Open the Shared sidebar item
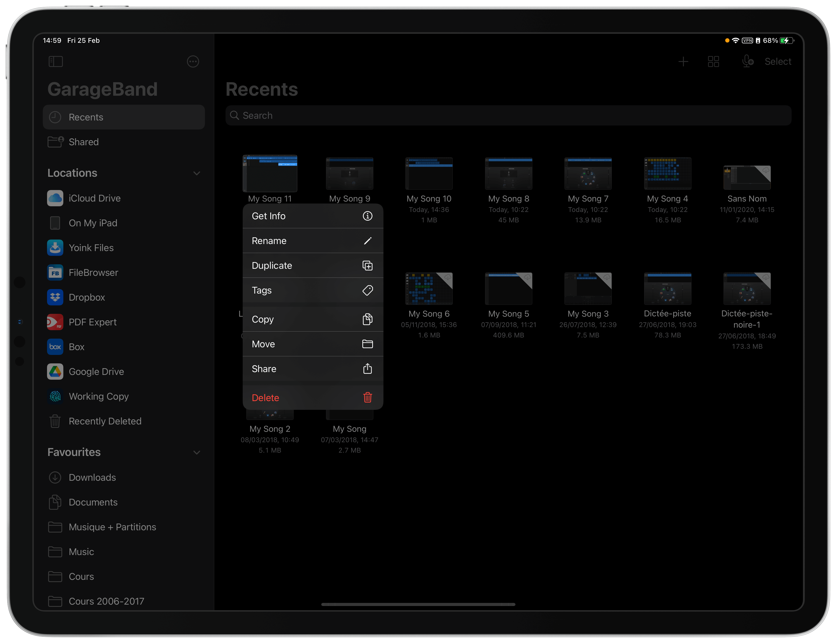Screen dimensions: 837x644 84,142
